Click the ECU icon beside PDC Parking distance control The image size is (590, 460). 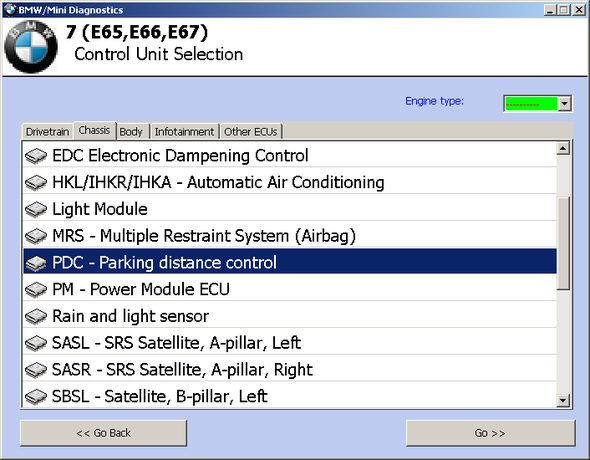(x=36, y=263)
